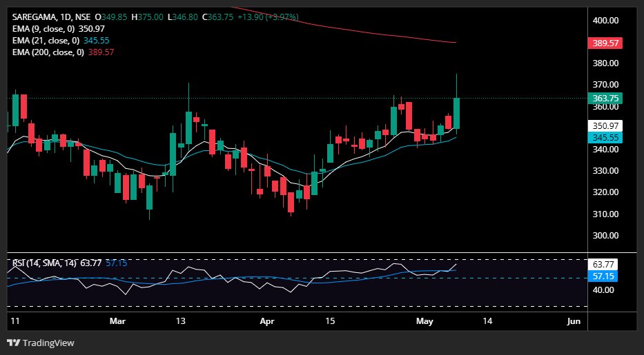The height and width of the screenshot is (355, 644).
Task: Click the 363.75 current price label
Action: click(x=605, y=99)
